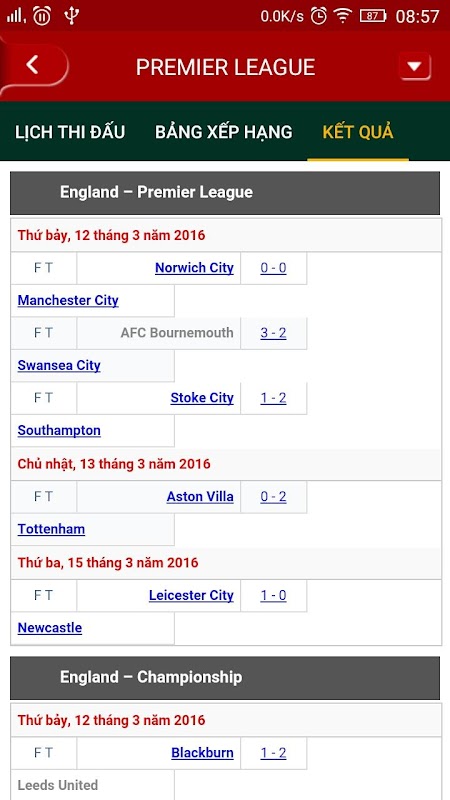Screen dimensions: 450x800
Task: Open Aston Villa 0 - 2 score
Action: (273, 497)
